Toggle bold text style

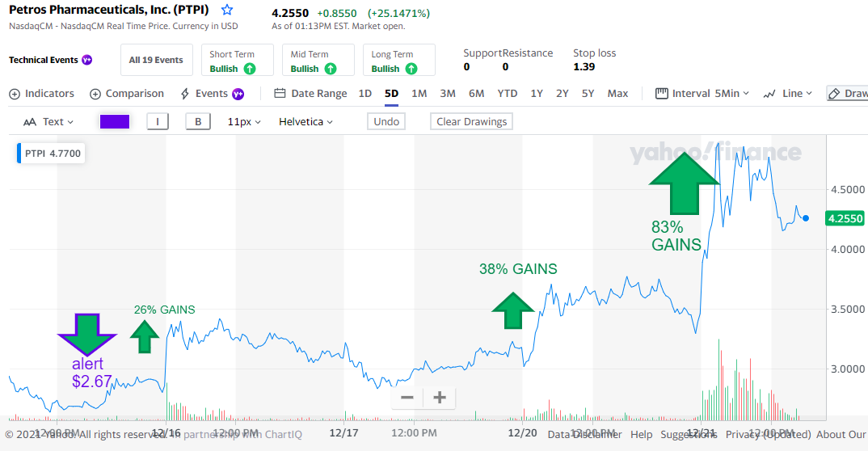point(198,122)
